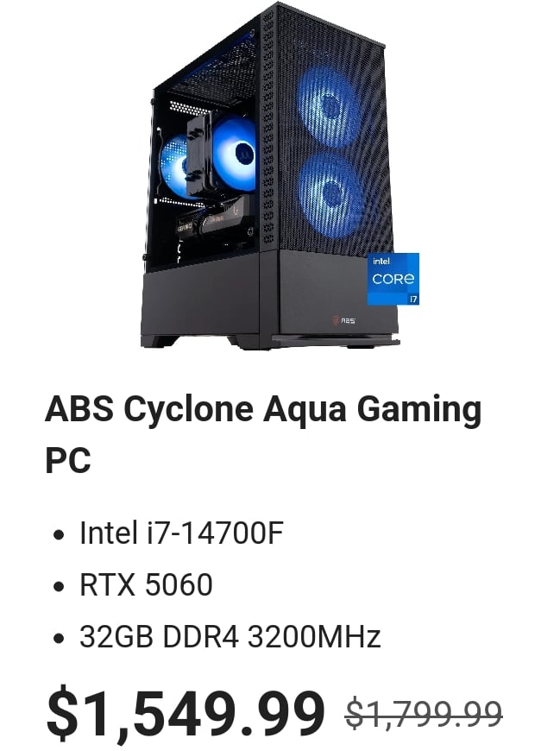This screenshot has height=751, width=560.
Task: Click the black CPU tower heatsink
Action: coord(199,150)
